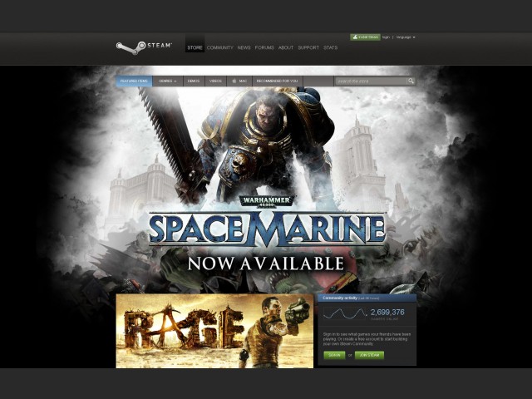The width and height of the screenshot is (532, 399).
Task: Open the Forums menu item
Action: (x=264, y=47)
